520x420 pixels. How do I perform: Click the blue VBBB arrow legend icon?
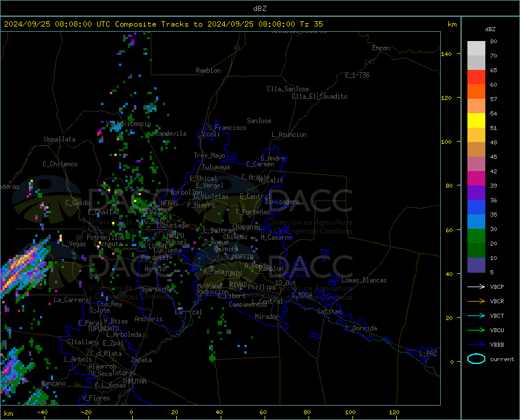coord(476,345)
